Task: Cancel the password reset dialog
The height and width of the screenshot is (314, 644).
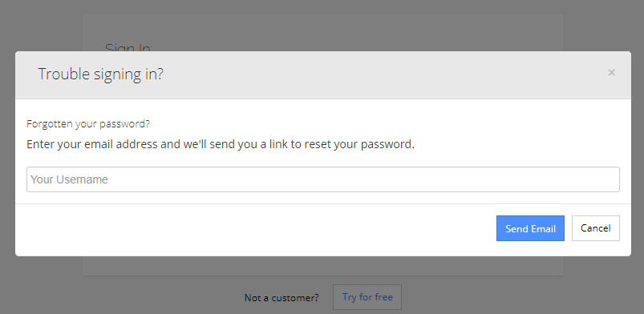Action: [596, 228]
